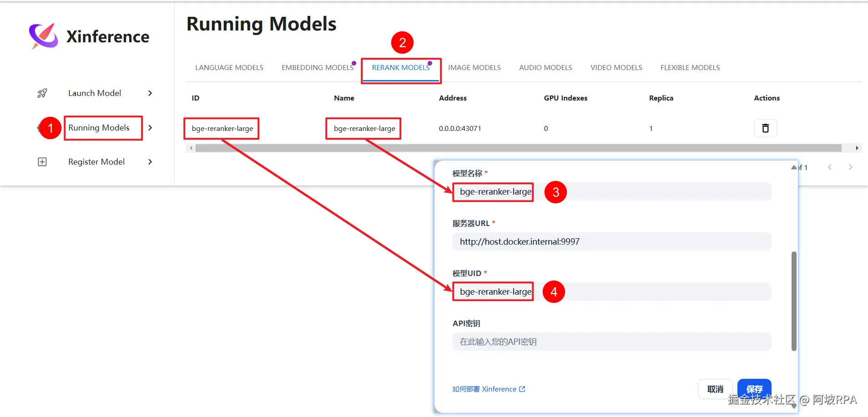Click the Address column header
The width and height of the screenshot is (868, 417).
(453, 98)
